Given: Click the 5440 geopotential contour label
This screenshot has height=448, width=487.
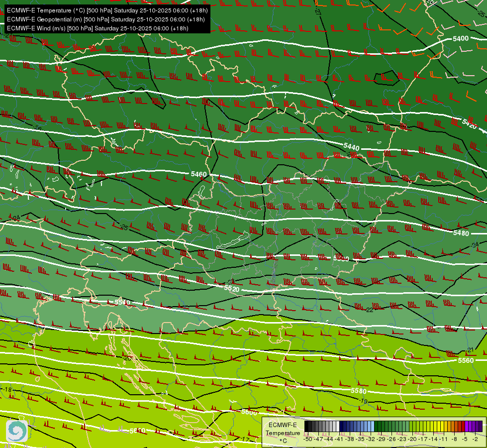Looking at the screenshot, I should (351, 146).
